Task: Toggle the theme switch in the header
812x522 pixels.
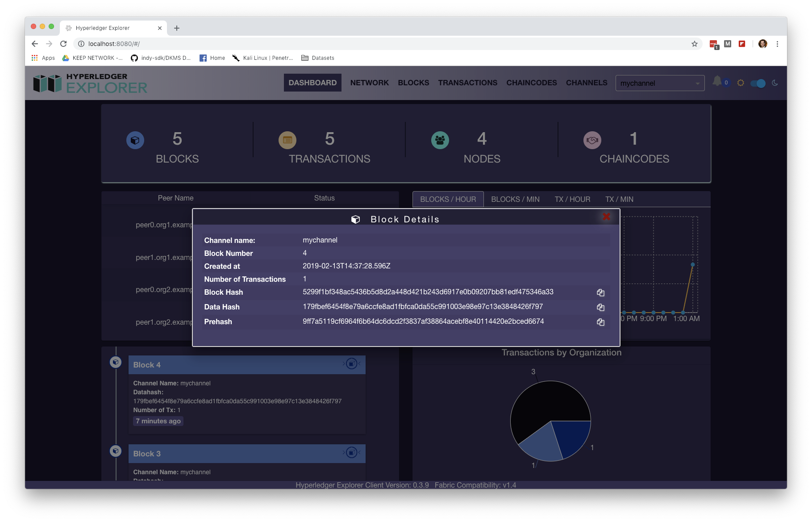Action: pos(758,83)
